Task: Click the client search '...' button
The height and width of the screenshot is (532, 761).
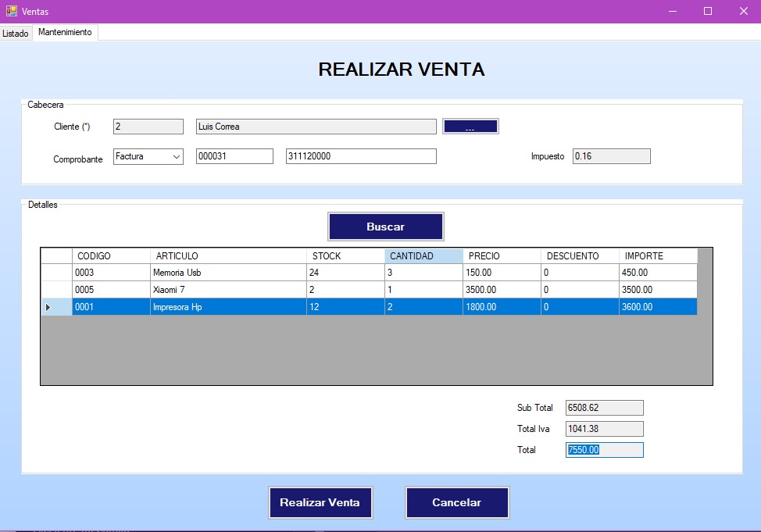Action: (470, 127)
